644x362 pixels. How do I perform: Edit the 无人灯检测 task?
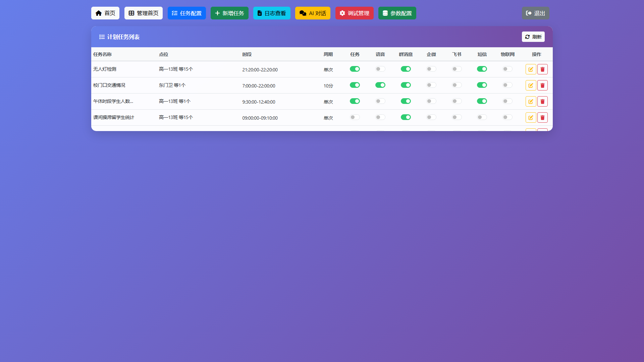(531, 69)
